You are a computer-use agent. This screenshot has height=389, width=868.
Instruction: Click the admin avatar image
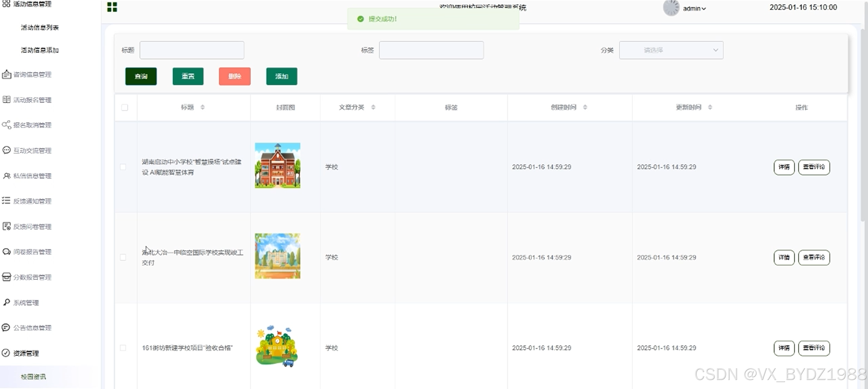[671, 8]
